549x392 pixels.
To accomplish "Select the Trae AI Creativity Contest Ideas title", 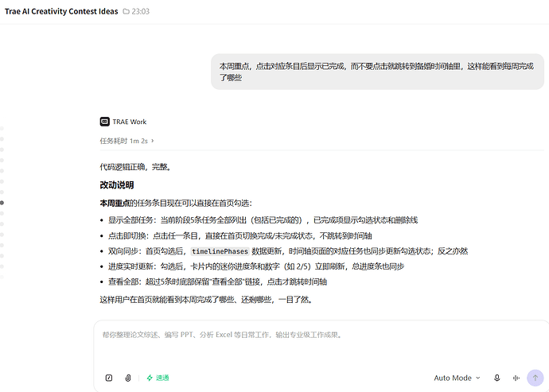I will pyautogui.click(x=61, y=11).
